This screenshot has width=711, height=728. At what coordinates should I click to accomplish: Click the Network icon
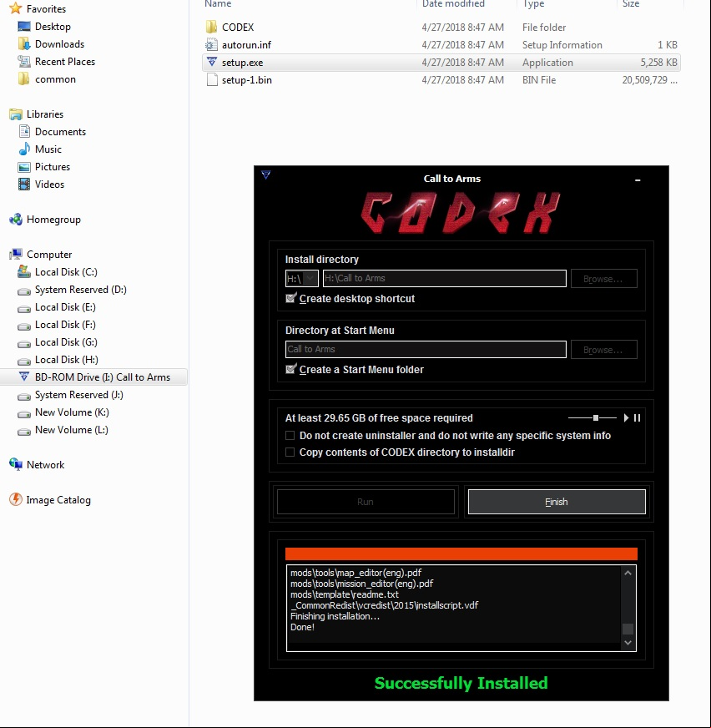tap(15, 464)
